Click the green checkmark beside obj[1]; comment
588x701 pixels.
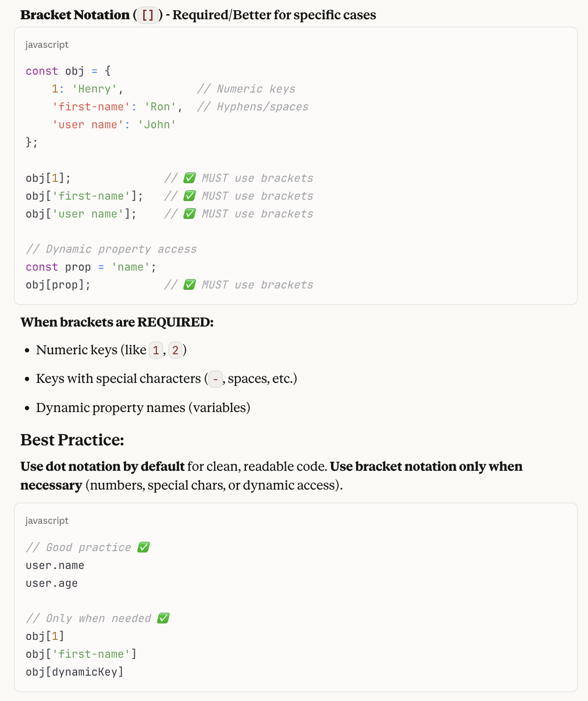pyautogui.click(x=189, y=178)
